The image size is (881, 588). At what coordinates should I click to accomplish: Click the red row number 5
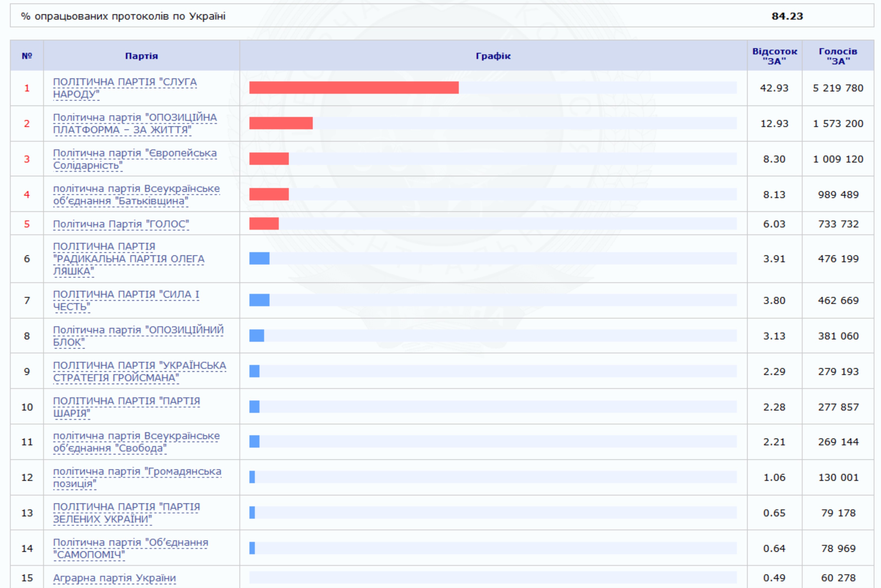[x=27, y=224]
